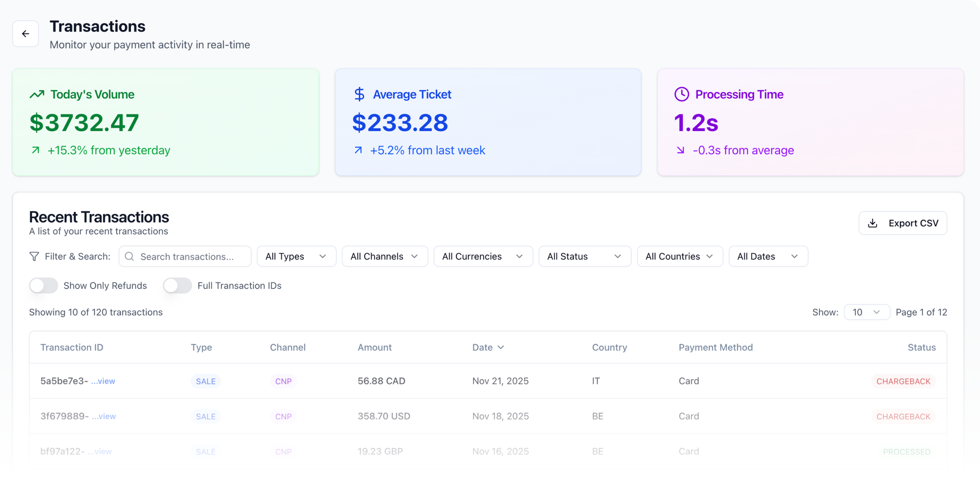Click the download icon on Export CSV
The height and width of the screenshot is (479, 980).
872,223
